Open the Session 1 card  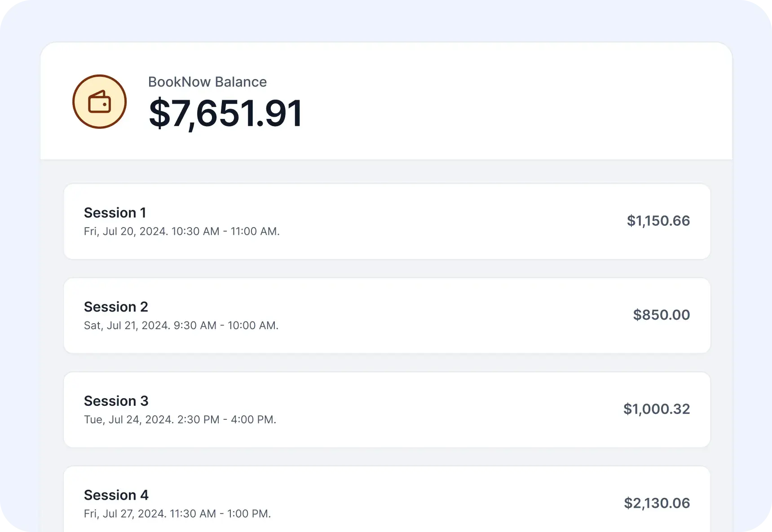[387, 221]
